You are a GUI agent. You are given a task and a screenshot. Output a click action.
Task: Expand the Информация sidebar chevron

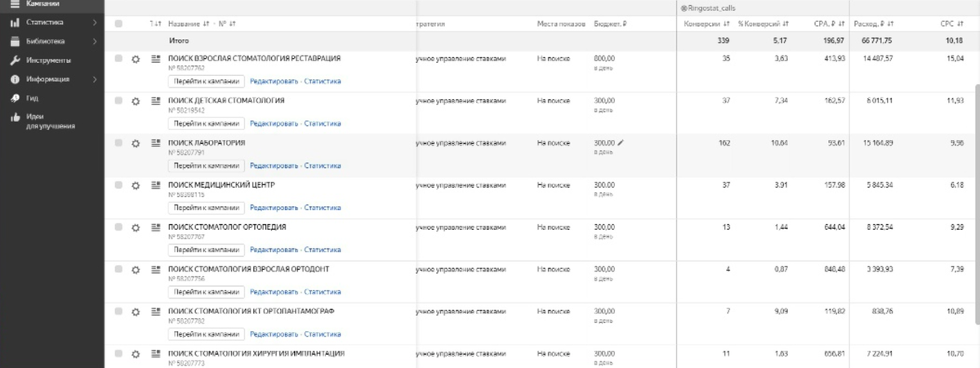95,79
